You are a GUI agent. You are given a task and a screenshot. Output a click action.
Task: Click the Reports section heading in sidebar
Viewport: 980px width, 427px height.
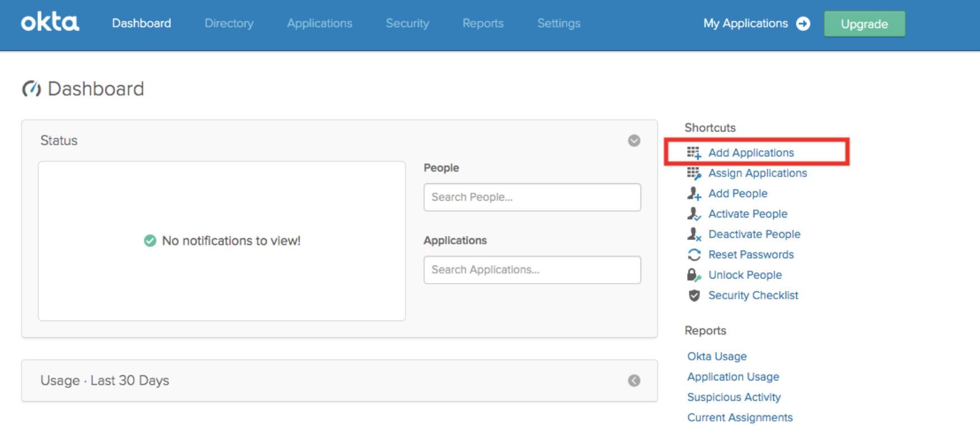point(705,331)
